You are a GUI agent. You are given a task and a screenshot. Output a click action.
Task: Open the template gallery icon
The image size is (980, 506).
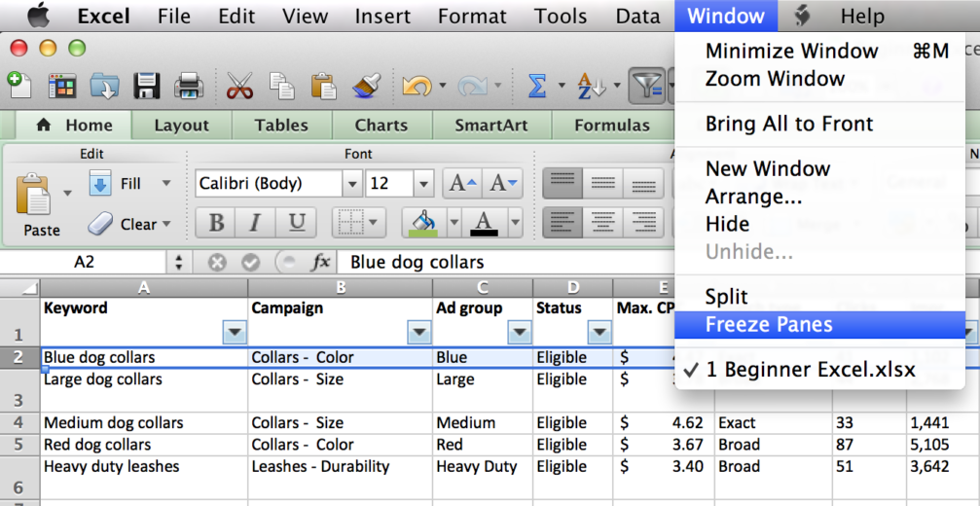click(x=62, y=87)
